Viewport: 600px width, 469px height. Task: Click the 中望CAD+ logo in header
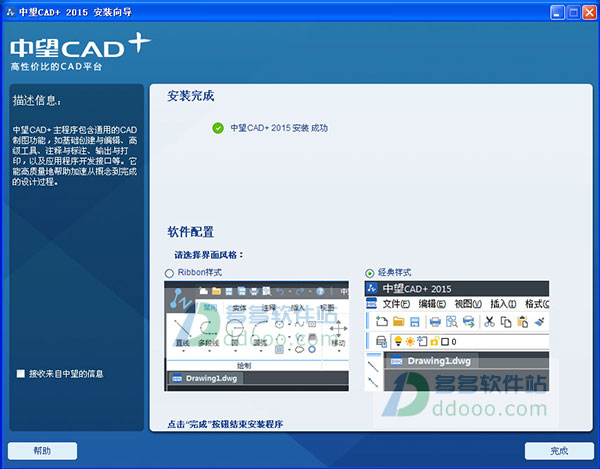pos(80,46)
